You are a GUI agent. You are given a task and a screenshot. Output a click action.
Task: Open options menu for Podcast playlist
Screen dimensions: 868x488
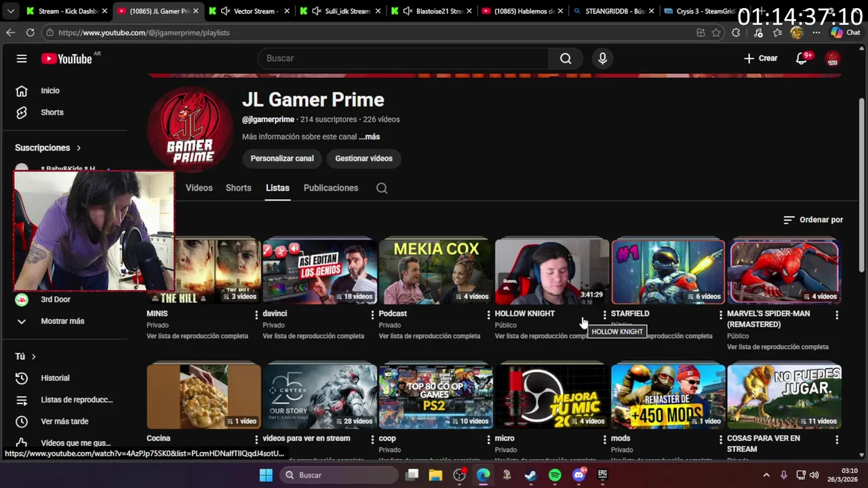[488, 314]
